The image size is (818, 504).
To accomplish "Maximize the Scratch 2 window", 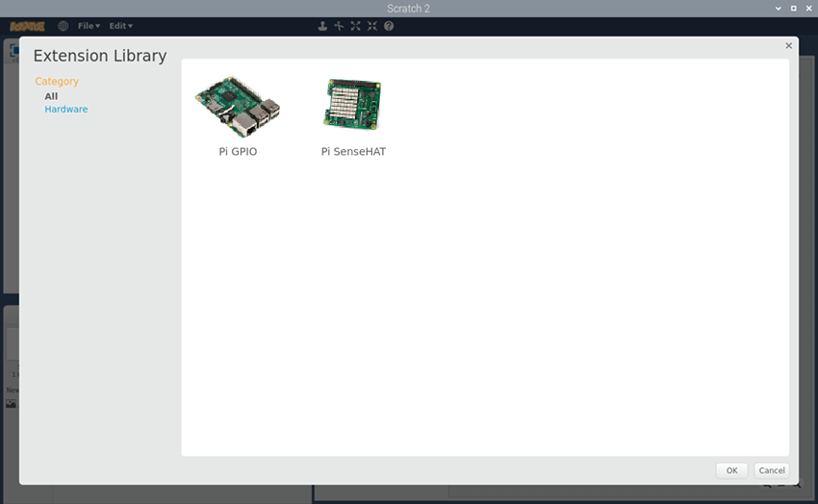I will tap(794, 9).
